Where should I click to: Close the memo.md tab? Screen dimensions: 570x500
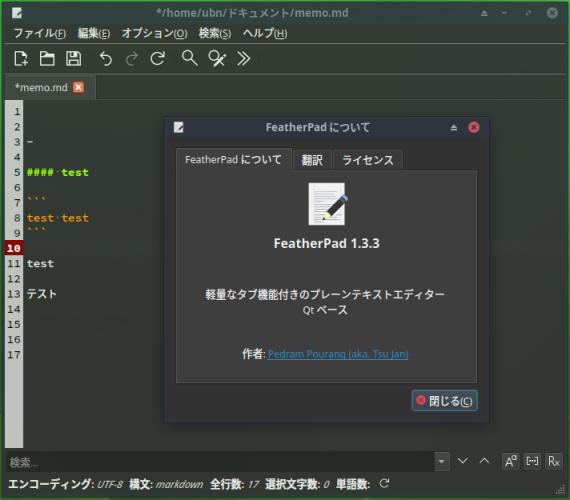pyautogui.click(x=78, y=87)
